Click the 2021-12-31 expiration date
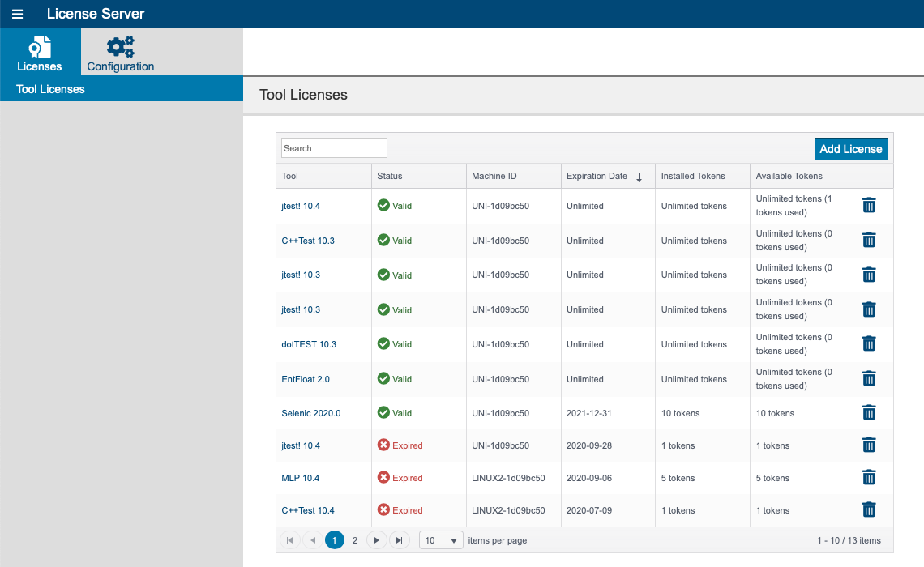 pos(588,413)
